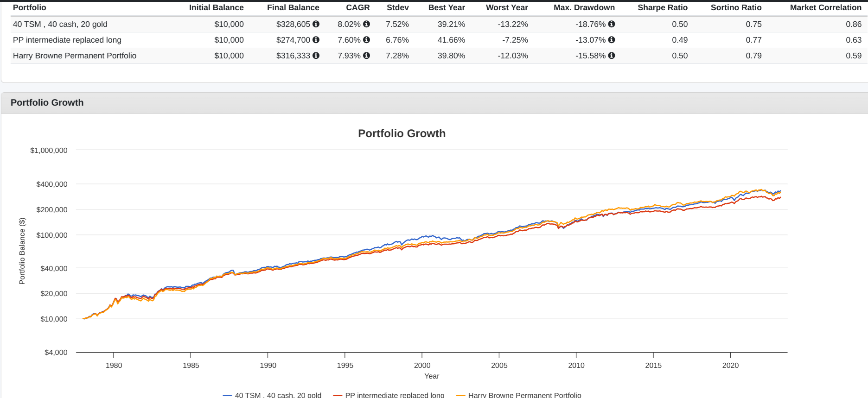Image resolution: width=868 pixels, height=398 pixels.
Task: Click info icon beside $274,700 final balance
Action: pyautogui.click(x=316, y=40)
